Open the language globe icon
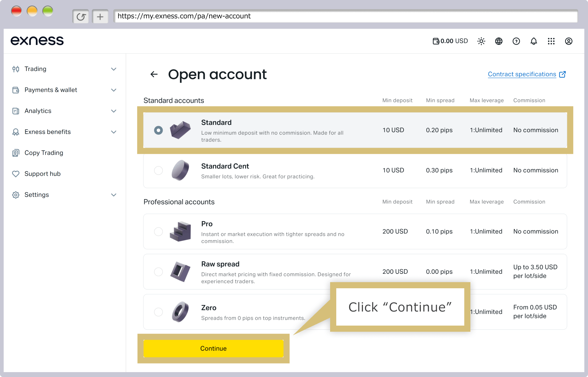 499,41
